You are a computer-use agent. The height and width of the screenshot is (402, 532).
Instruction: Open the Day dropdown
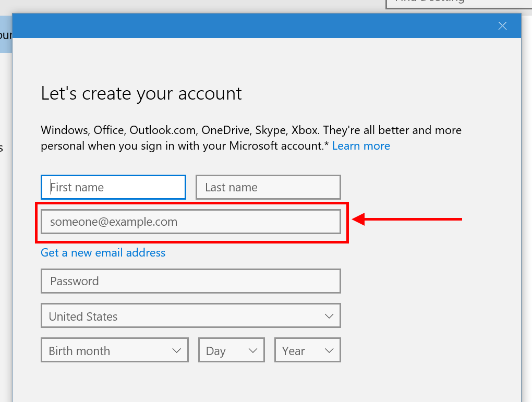coord(232,350)
